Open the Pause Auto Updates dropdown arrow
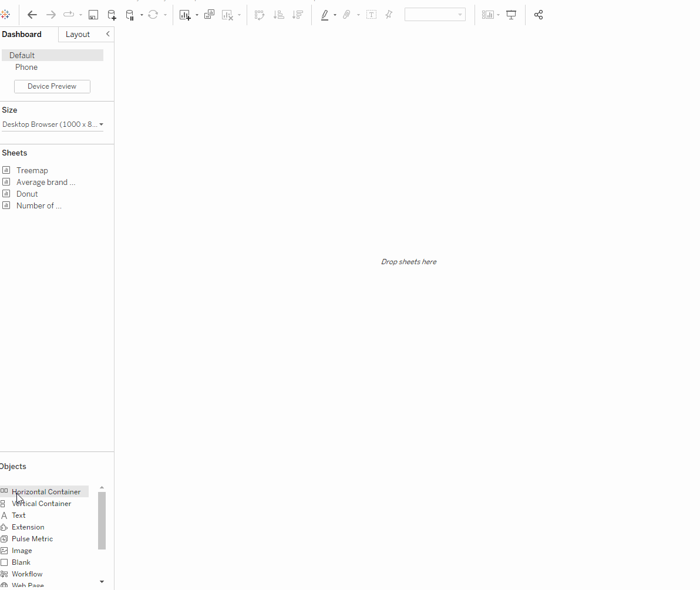 click(142, 15)
